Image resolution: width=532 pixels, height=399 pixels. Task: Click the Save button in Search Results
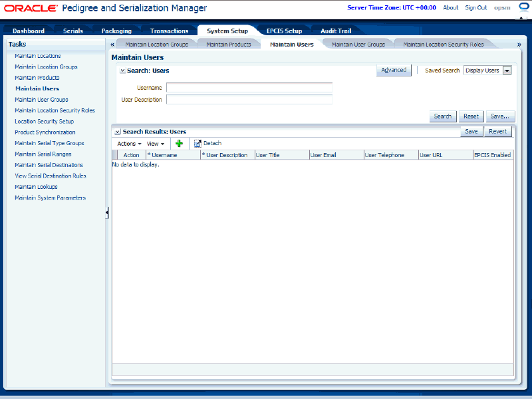(471, 132)
